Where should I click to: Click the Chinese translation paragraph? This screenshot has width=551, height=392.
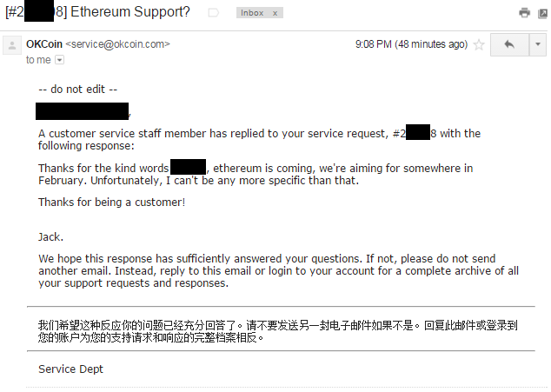click(x=277, y=331)
